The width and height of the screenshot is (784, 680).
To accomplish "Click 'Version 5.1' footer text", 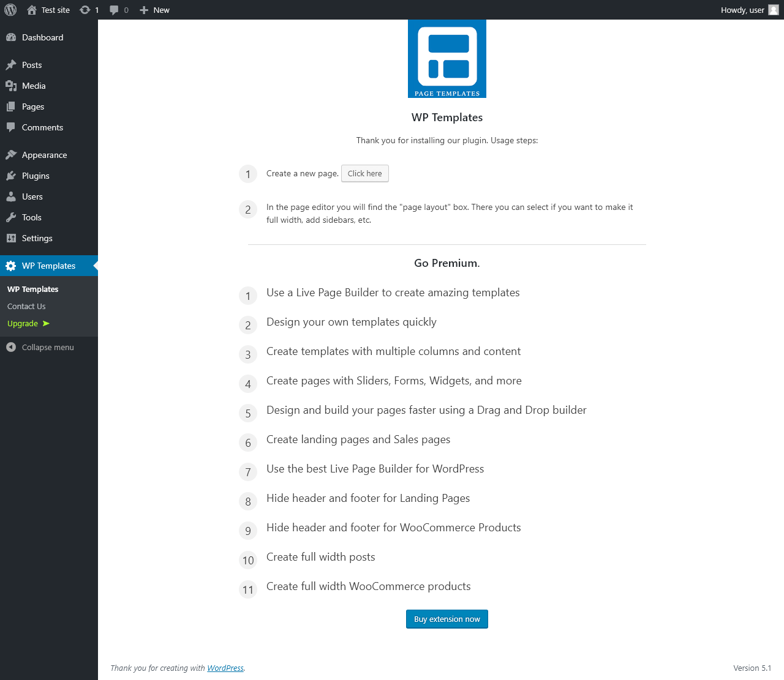I will 752,668.
